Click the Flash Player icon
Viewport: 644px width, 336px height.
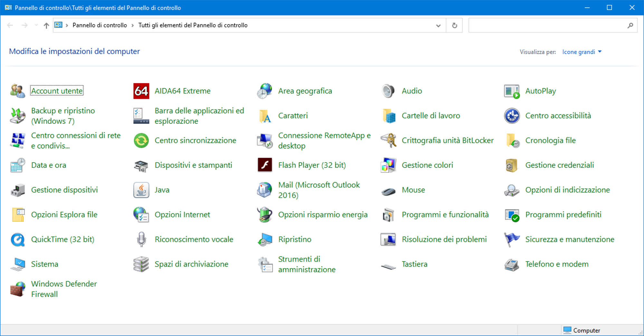point(265,165)
